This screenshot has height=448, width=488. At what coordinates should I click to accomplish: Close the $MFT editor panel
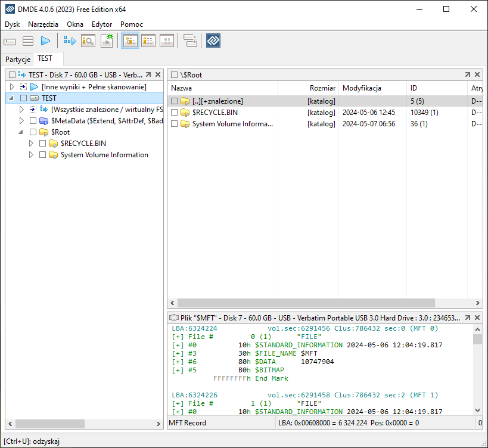pos(477,318)
